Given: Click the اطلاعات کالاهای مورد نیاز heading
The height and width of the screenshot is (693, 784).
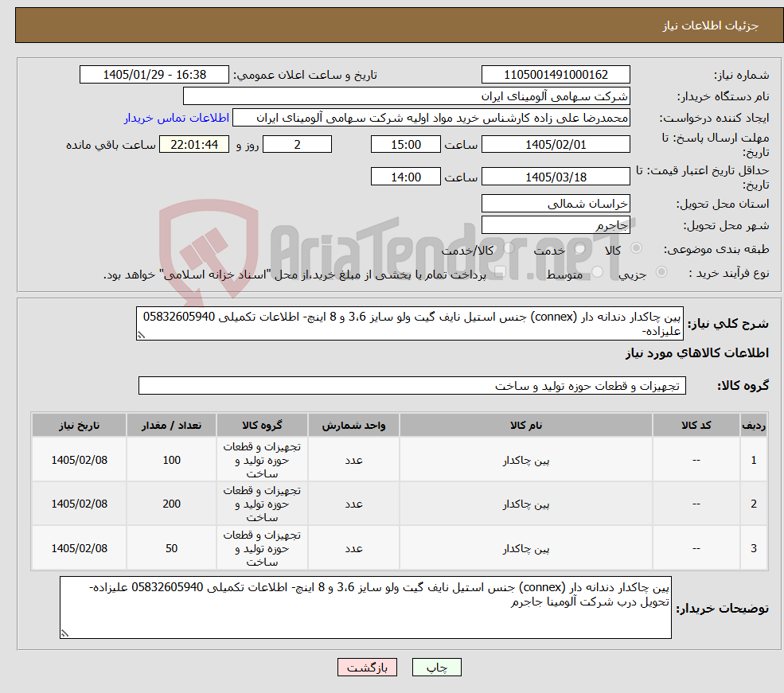Looking at the screenshot, I should click(697, 353).
